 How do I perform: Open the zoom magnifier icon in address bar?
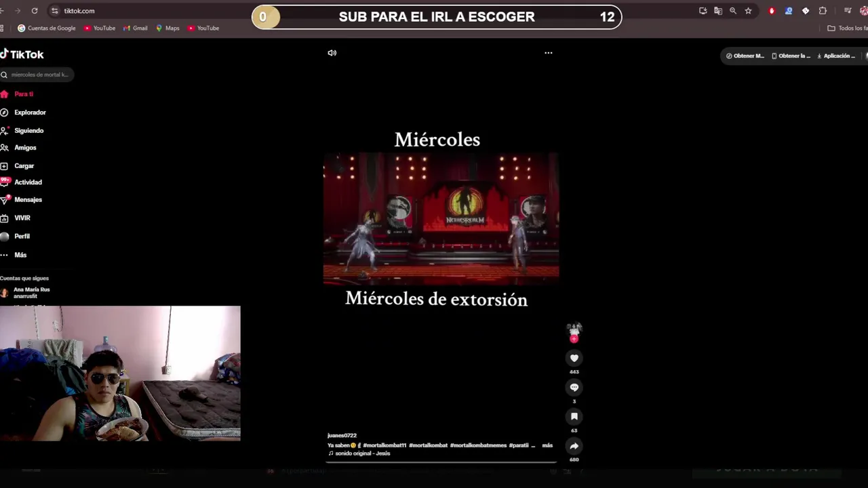733,11
